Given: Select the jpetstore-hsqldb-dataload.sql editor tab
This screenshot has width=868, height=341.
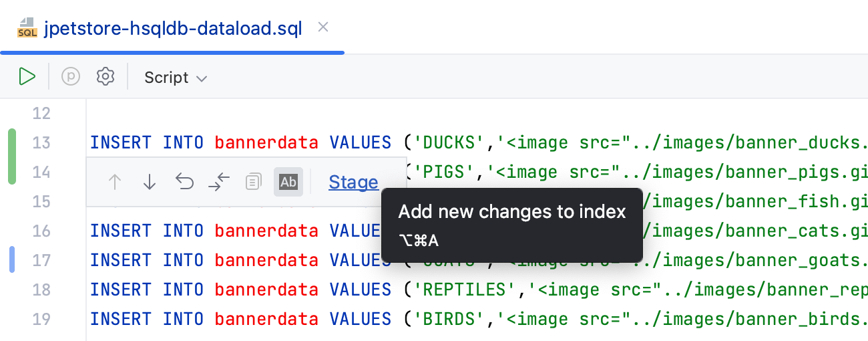Looking at the screenshot, I should (x=173, y=29).
